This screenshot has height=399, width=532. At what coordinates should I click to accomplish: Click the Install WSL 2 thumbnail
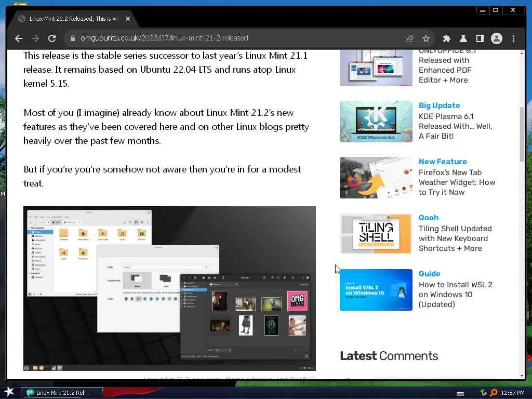(x=376, y=290)
